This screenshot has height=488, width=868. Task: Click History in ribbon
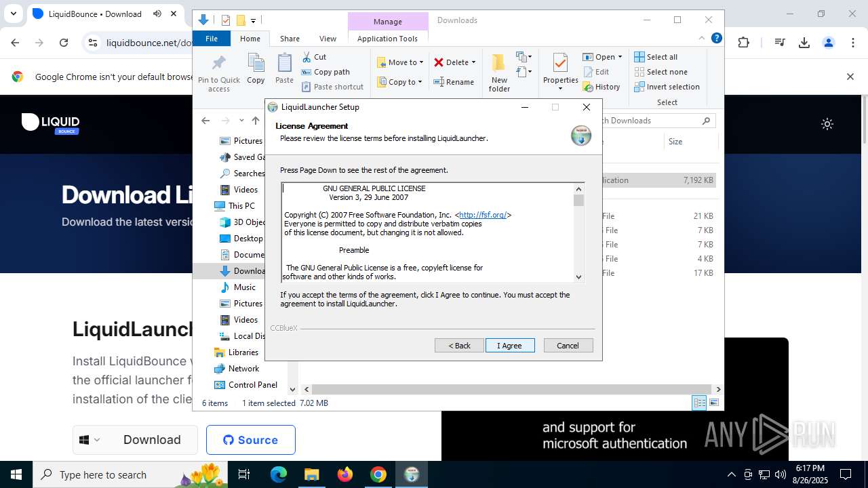[x=601, y=87]
